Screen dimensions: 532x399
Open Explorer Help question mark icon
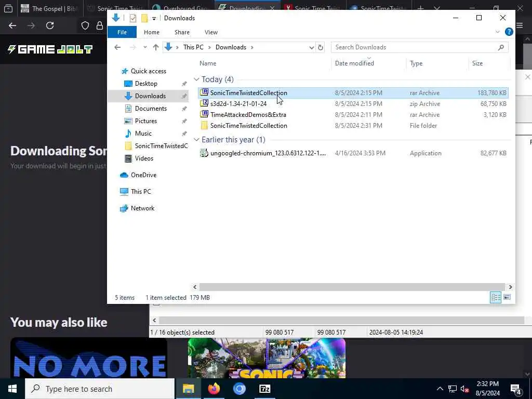(509, 32)
